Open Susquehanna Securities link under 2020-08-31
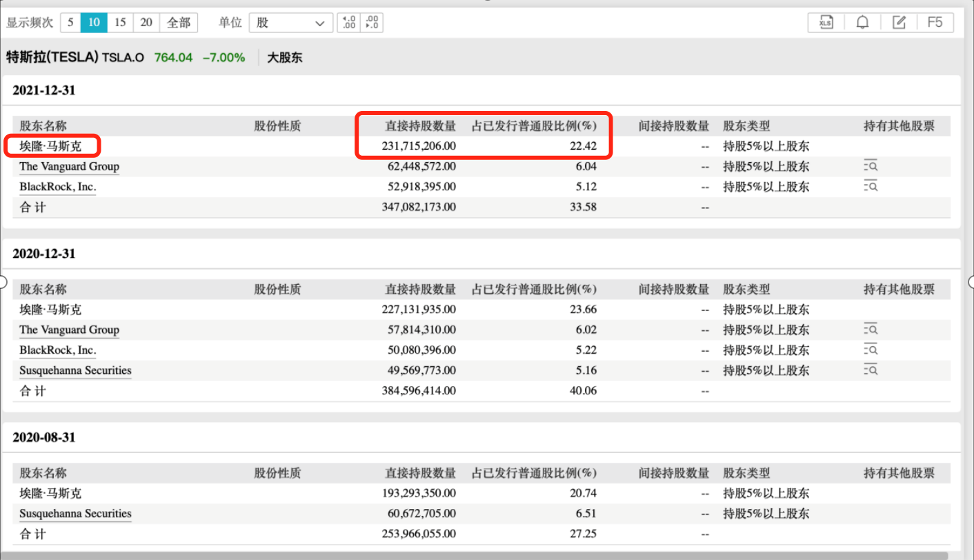The image size is (974, 560). (75, 514)
